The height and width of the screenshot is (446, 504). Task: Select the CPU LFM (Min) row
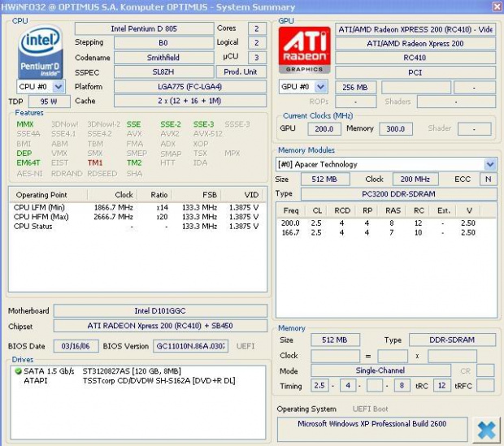click(137, 208)
